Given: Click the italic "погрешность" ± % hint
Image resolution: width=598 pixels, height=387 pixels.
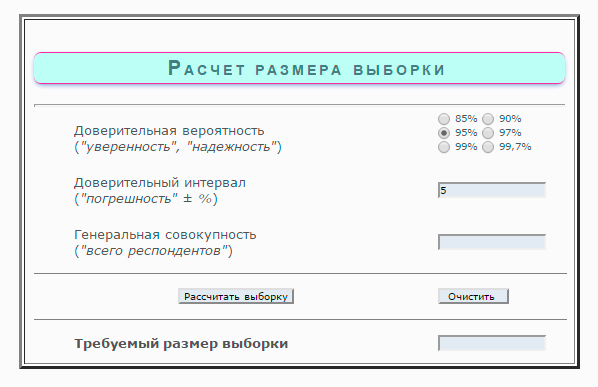Looking at the screenshot, I should click(x=146, y=199).
